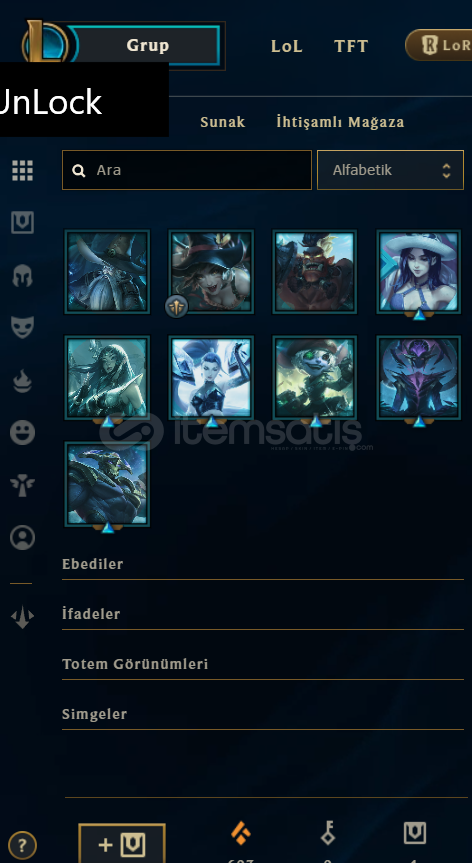Click the help question mark icon
472x863 pixels.
(23, 845)
